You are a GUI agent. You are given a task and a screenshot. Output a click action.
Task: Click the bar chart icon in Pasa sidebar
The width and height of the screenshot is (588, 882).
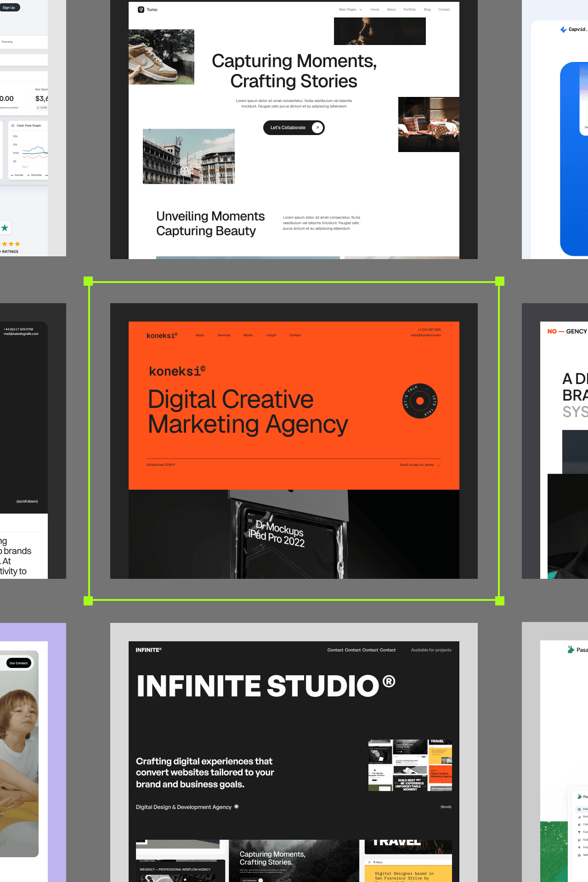click(x=579, y=817)
